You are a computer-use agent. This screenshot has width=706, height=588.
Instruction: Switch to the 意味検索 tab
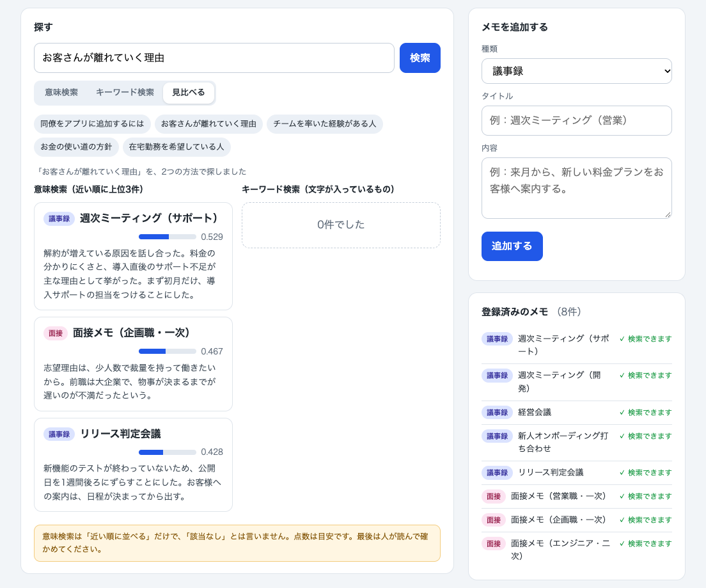pyautogui.click(x=61, y=92)
